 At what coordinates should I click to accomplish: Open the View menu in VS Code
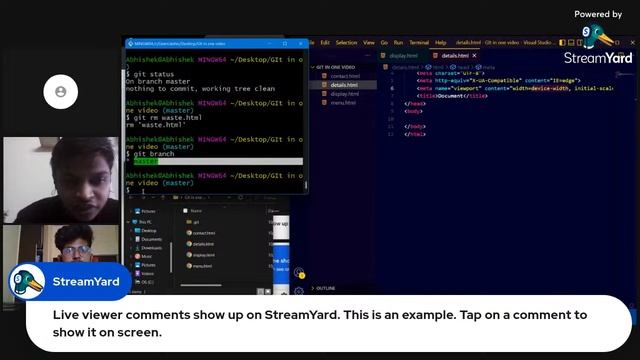tap(369, 42)
